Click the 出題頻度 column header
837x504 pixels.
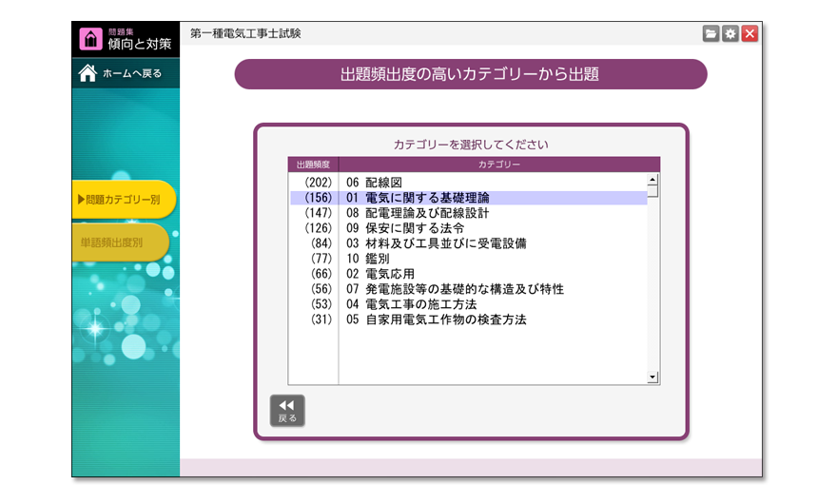click(x=313, y=165)
